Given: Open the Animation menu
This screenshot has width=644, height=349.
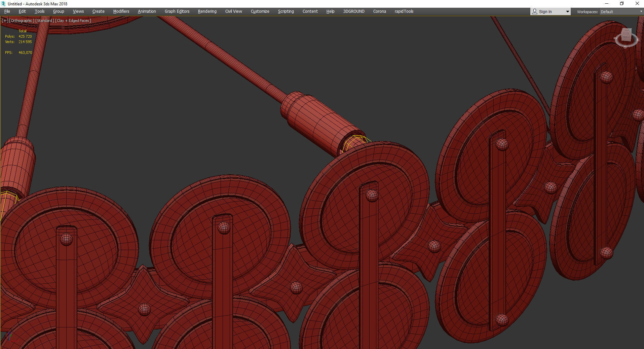Looking at the screenshot, I should (x=147, y=11).
